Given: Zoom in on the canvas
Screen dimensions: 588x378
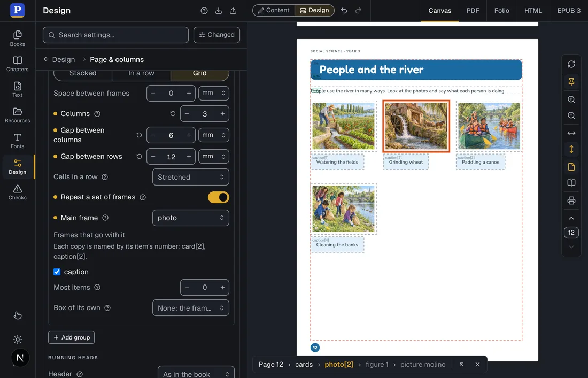Looking at the screenshot, I should [571, 99].
